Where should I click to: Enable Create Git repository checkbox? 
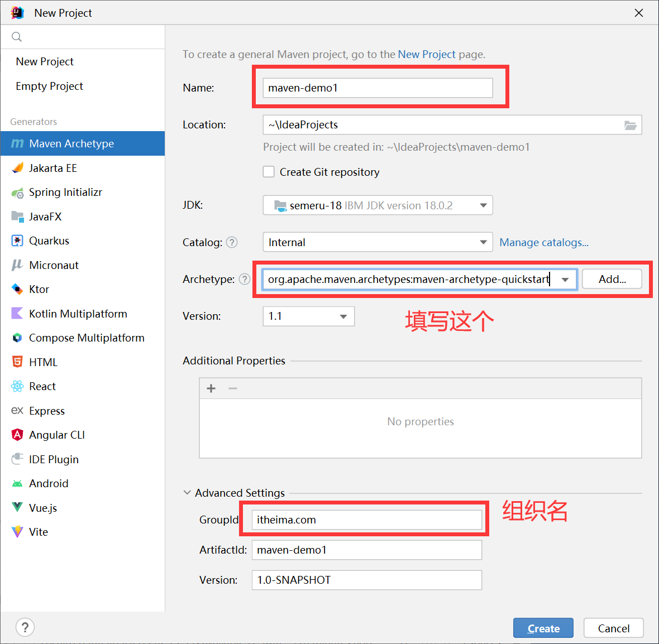pyautogui.click(x=269, y=172)
